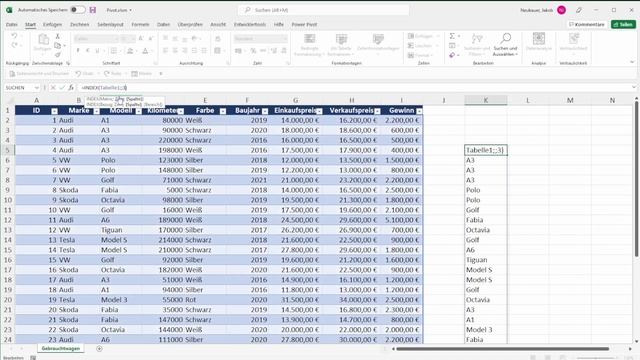Click cell containing 31.500,00 € Einkaufspreis
Screen dimensions: 640x360
coord(296,300)
